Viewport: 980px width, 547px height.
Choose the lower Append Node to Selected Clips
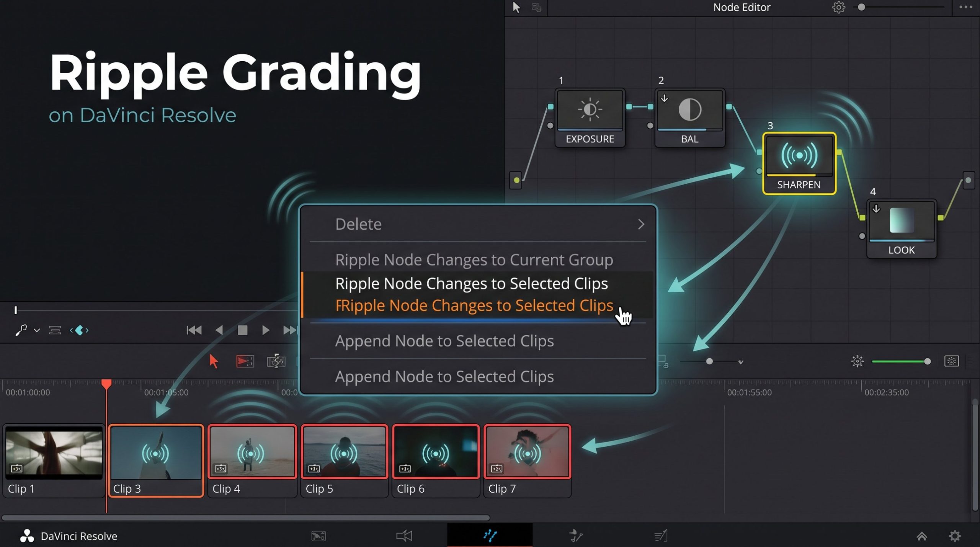444,376
